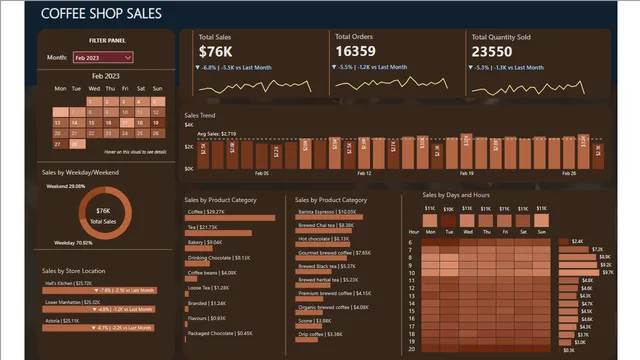This screenshot has height=360, width=640.
Task: Open the Month dropdown showing Feb 2023
Action: [103, 58]
